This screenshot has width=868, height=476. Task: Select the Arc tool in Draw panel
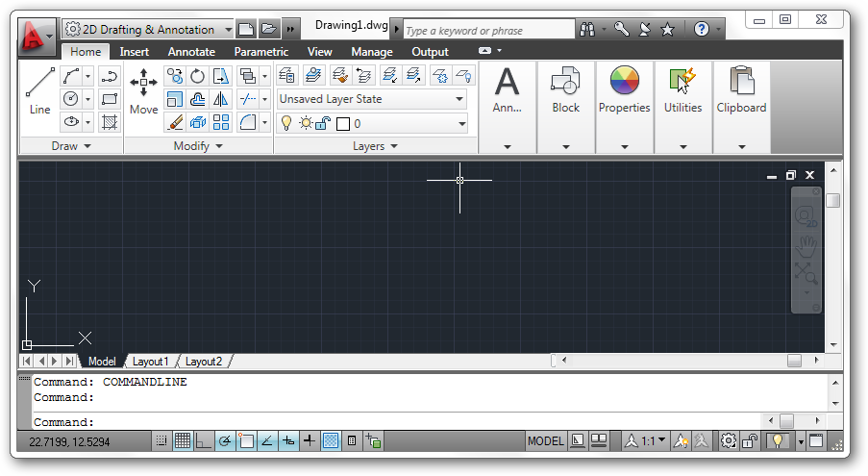(72, 76)
